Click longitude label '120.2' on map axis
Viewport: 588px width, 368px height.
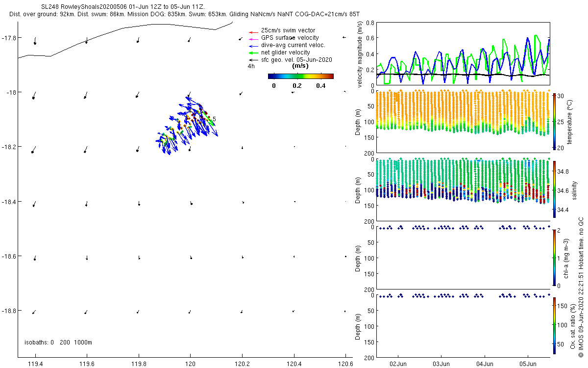243,364
